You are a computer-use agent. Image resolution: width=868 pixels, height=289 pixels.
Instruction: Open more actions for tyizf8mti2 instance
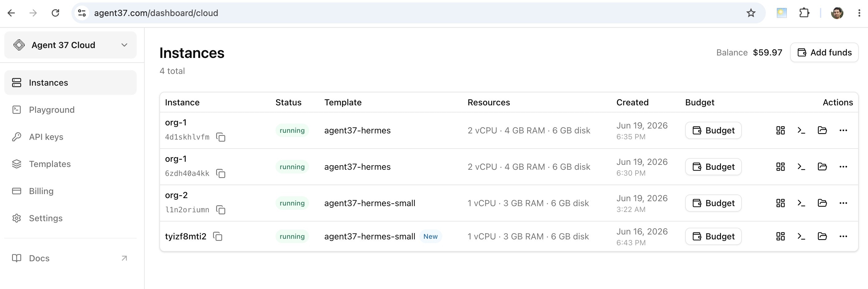tap(843, 236)
